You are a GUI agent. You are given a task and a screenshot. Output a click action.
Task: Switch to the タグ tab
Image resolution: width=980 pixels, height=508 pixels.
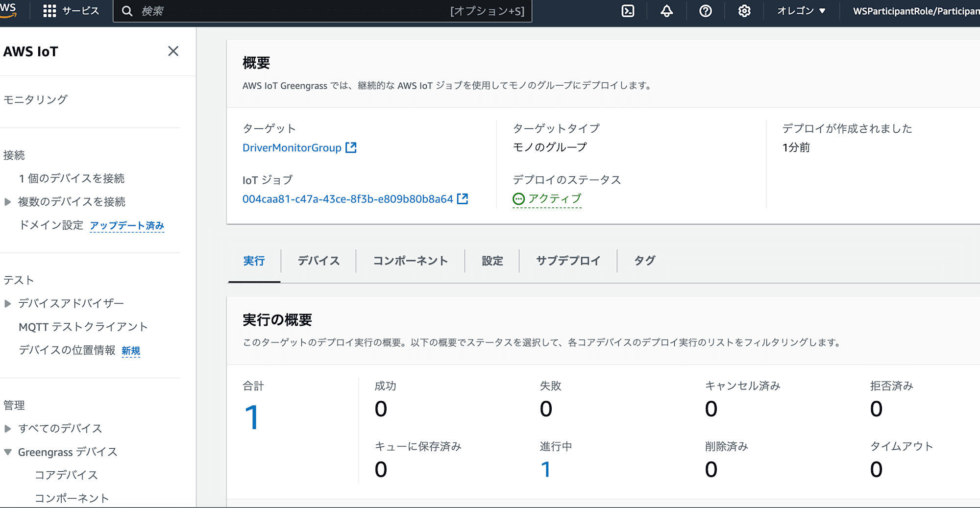tap(645, 261)
